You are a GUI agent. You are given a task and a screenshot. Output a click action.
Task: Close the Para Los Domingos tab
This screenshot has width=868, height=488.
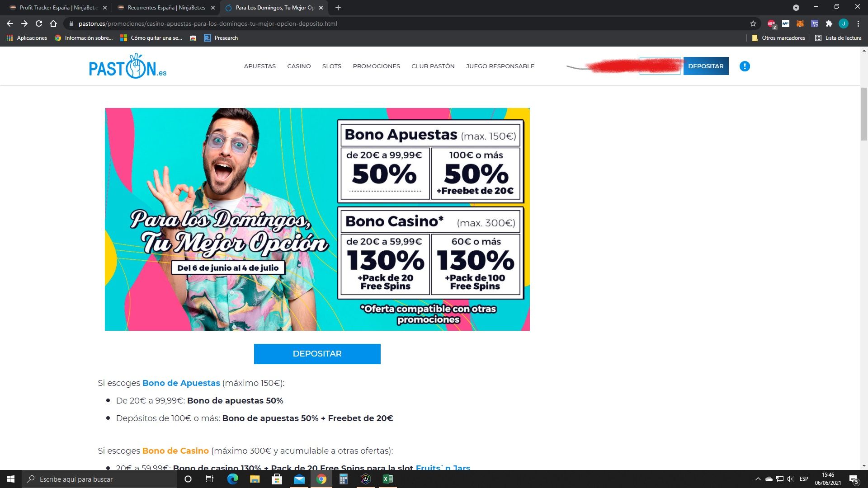point(321,8)
